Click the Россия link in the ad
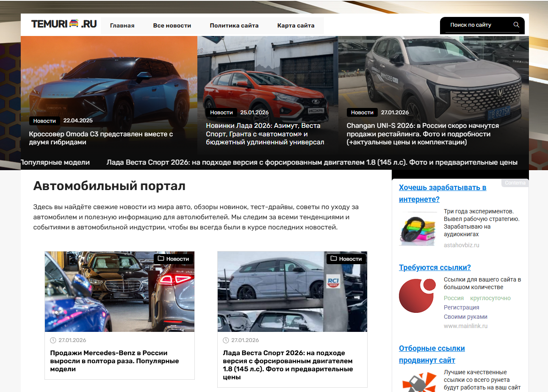The image size is (548, 392). (x=454, y=298)
